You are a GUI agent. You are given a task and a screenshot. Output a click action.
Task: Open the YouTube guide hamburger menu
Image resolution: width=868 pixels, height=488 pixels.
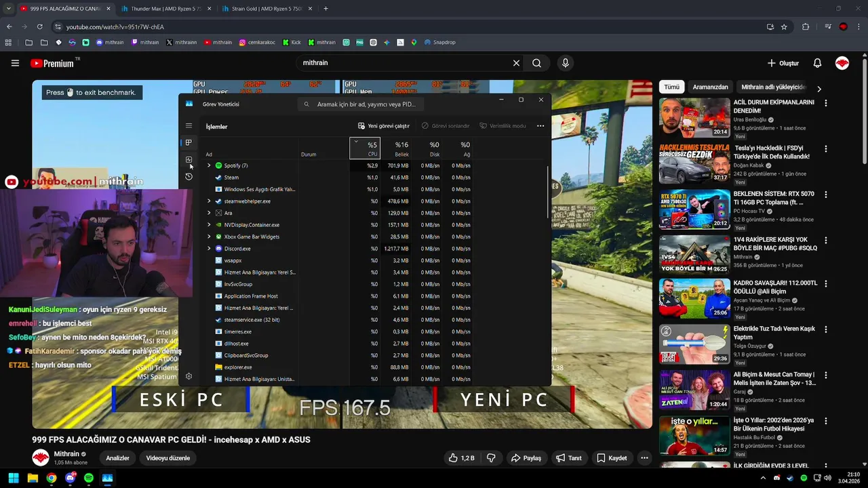point(15,63)
